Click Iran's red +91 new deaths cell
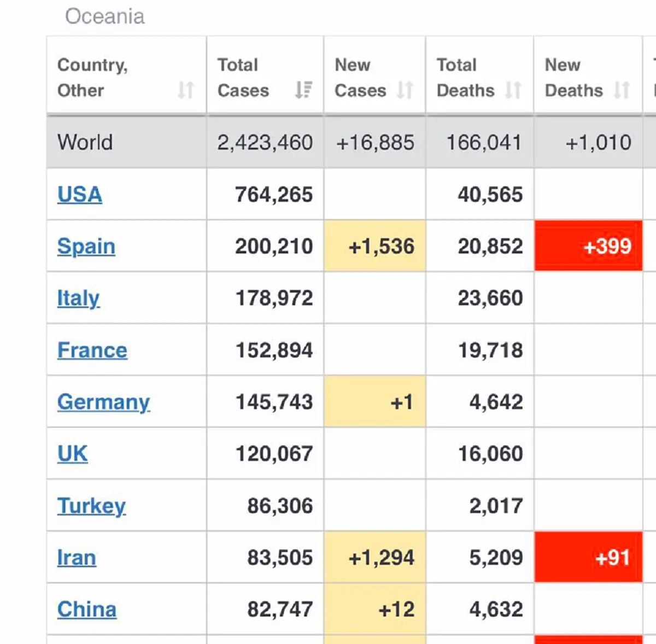Image resolution: width=656 pixels, height=644 pixels. pyautogui.click(x=588, y=557)
